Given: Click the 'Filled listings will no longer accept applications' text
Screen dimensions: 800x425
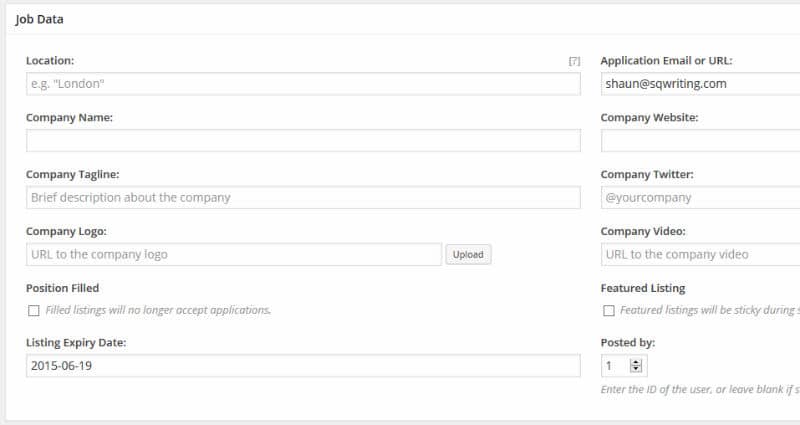Looking at the screenshot, I should (158, 310).
